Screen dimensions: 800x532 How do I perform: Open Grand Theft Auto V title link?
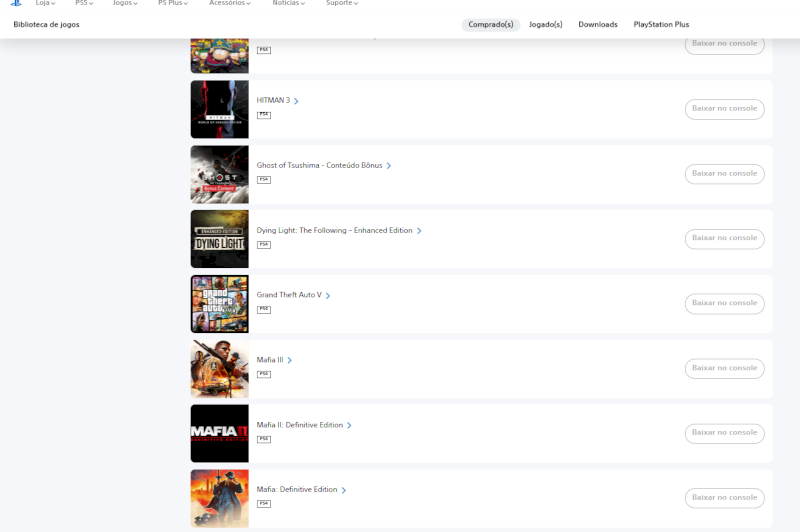pyautogui.click(x=289, y=295)
